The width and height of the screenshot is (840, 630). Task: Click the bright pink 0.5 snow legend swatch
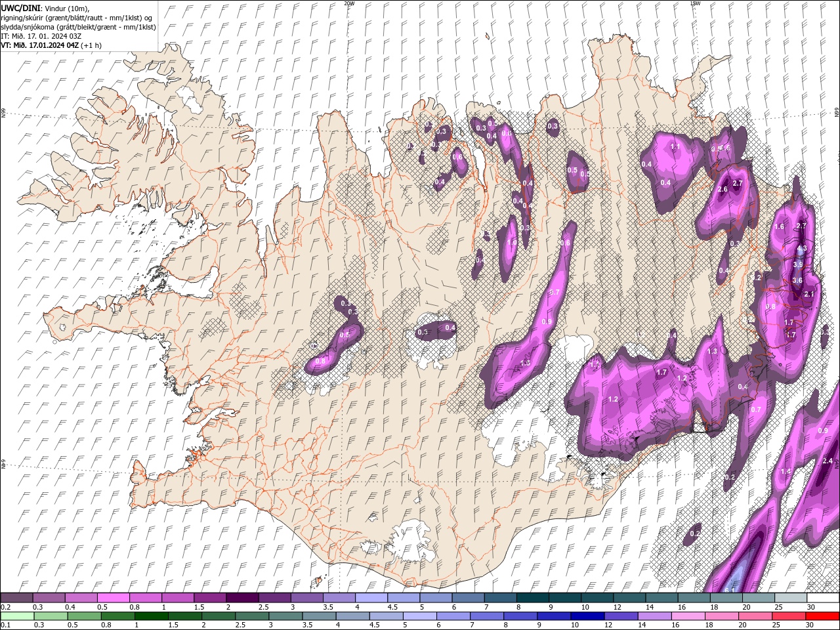click(x=113, y=597)
